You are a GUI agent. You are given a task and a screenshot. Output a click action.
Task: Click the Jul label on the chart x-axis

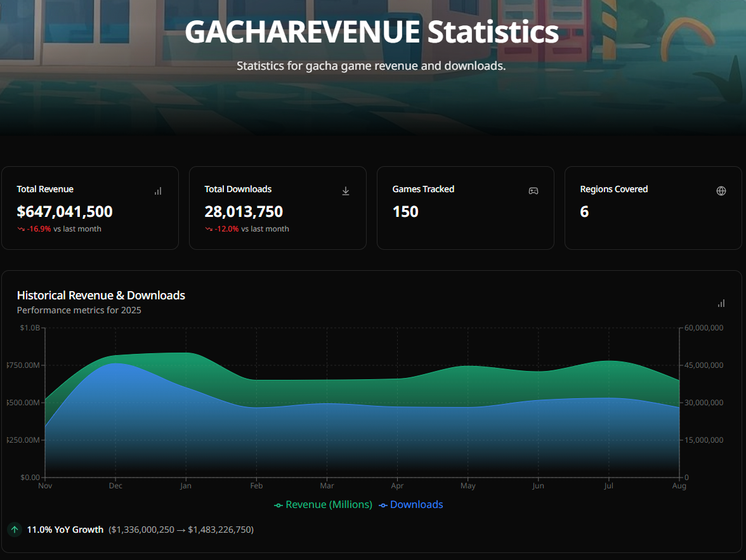click(x=608, y=486)
